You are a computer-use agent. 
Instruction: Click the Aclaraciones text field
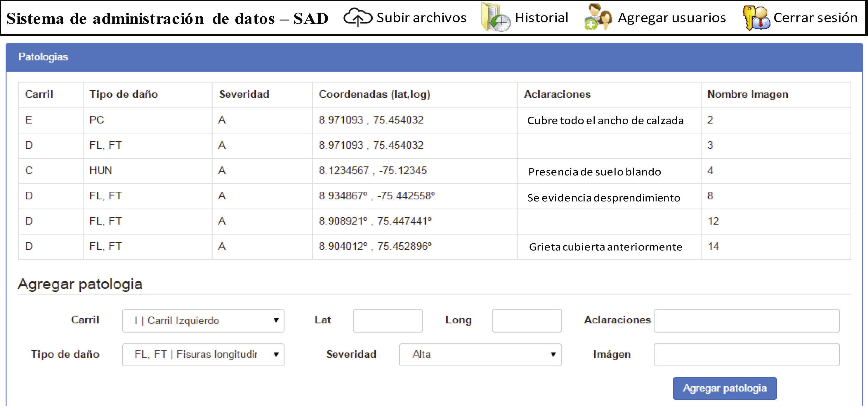tap(746, 320)
